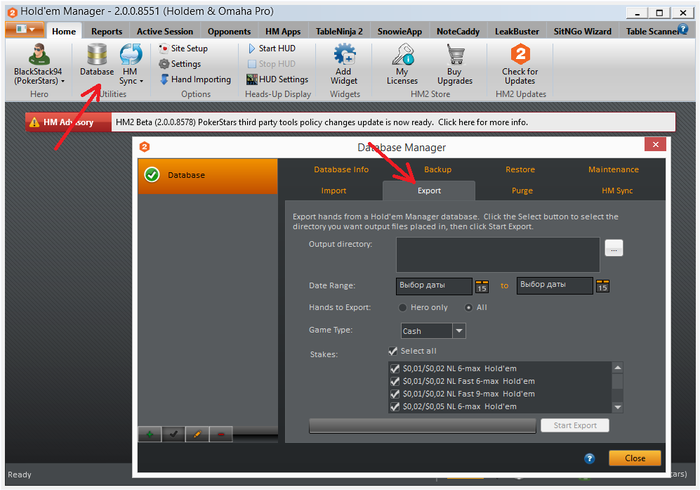Image resolution: width=700 pixels, height=490 pixels.
Task: Open the Import tab
Action: click(x=333, y=191)
